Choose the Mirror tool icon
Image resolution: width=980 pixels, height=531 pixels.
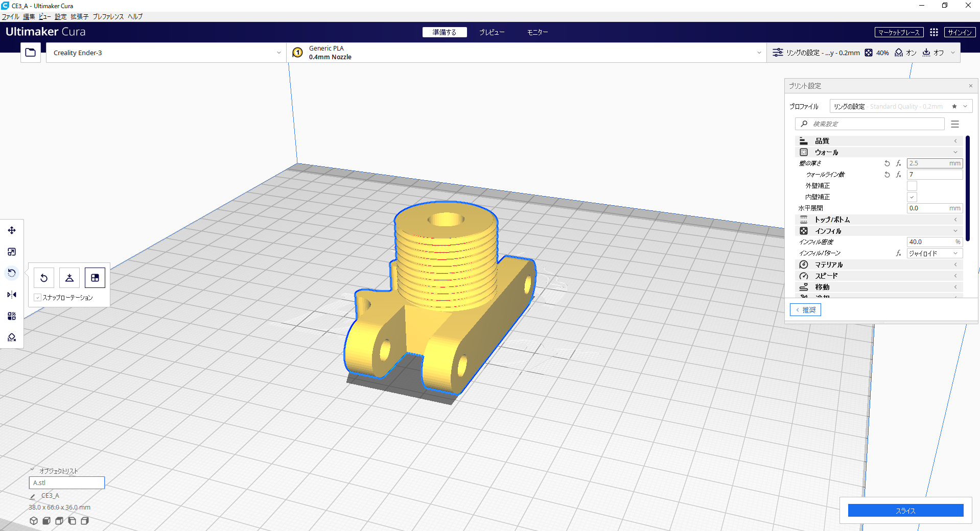[12, 295]
